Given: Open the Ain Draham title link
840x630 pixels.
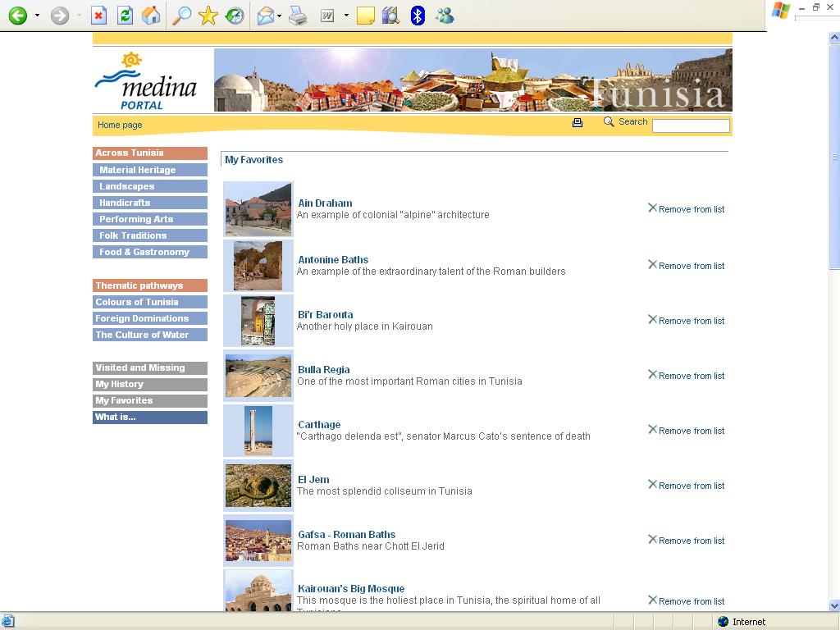Looking at the screenshot, I should 325,203.
